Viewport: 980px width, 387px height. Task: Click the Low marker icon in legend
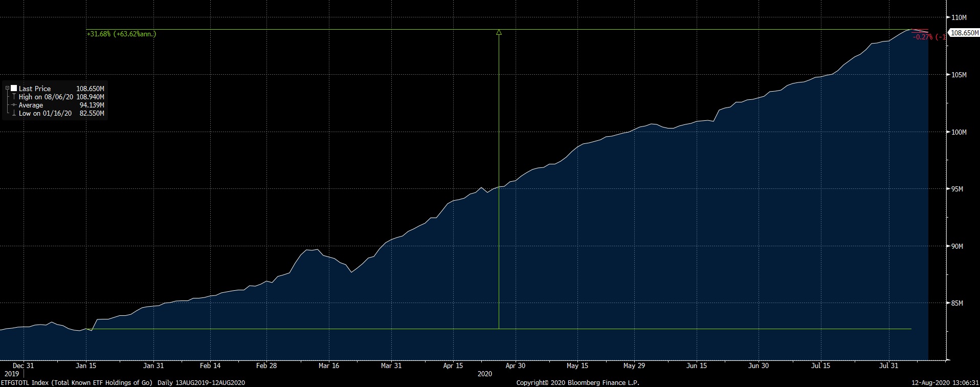tap(14, 113)
